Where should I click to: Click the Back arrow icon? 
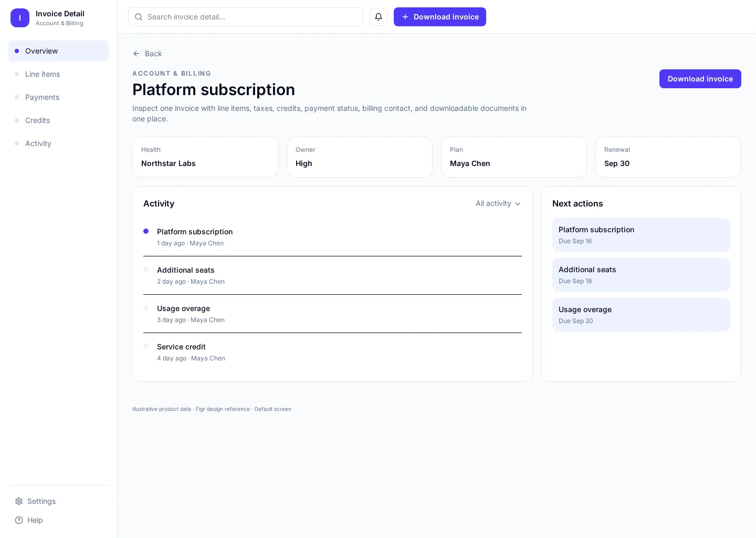coord(136,54)
